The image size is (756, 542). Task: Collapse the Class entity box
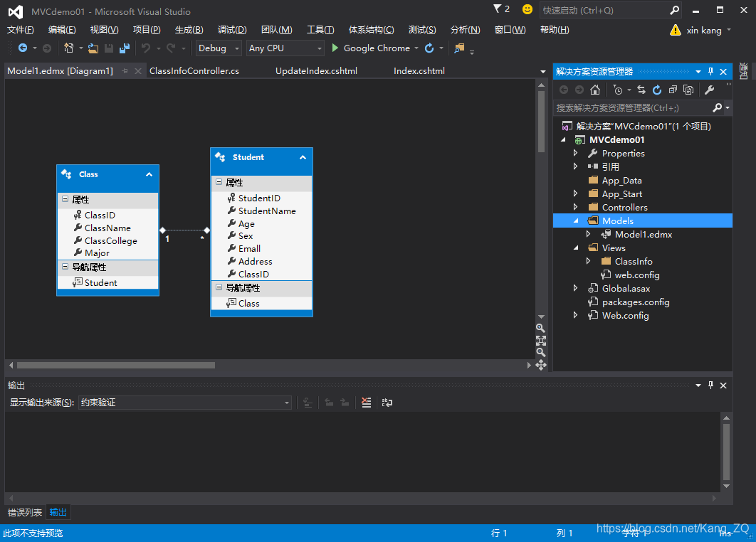149,174
